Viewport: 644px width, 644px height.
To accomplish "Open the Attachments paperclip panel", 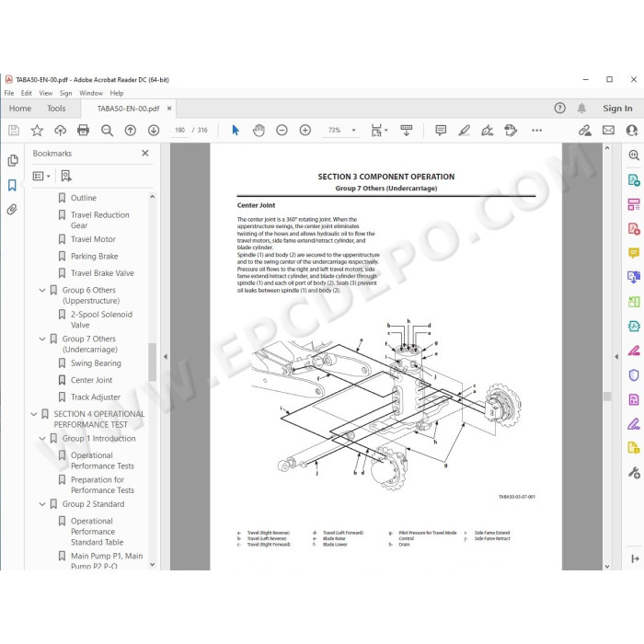I will click(12, 210).
